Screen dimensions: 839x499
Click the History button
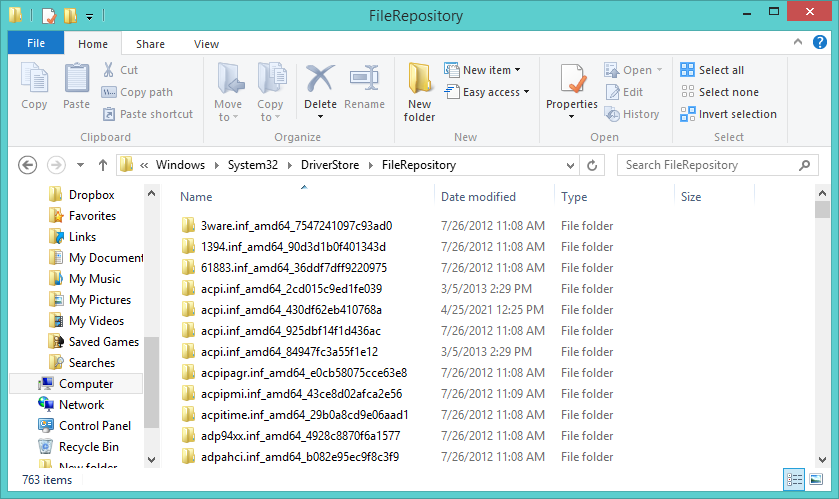coord(632,114)
